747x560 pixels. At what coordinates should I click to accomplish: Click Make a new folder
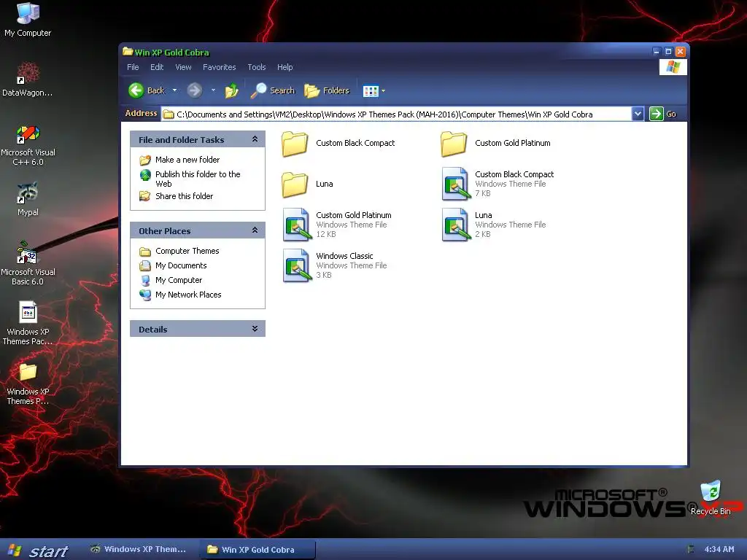[x=187, y=160]
